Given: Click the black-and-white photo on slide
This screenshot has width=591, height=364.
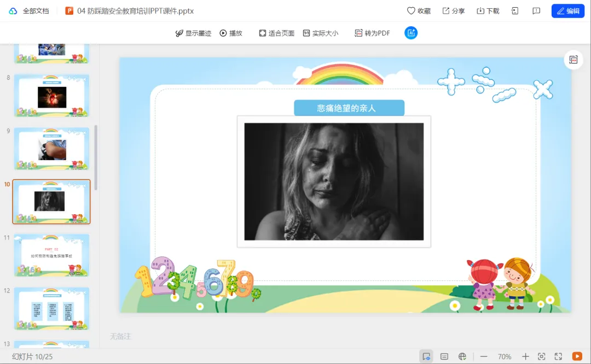Looking at the screenshot, I should click(334, 181).
